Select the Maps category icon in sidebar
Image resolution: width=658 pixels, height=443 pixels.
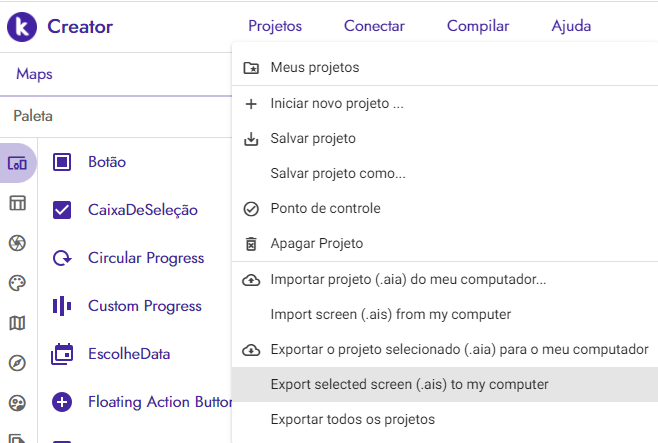point(17,322)
